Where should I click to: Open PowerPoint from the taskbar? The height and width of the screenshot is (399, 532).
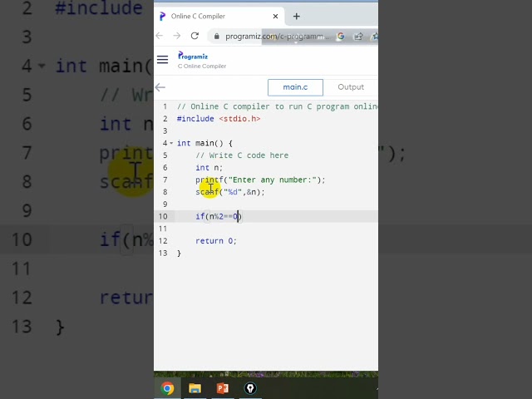[x=223, y=388]
